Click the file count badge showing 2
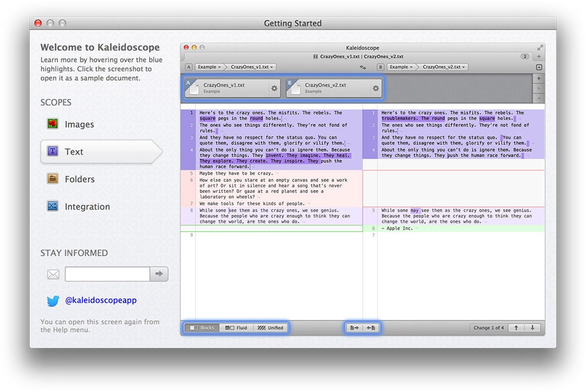The image size is (586, 392). tap(525, 56)
